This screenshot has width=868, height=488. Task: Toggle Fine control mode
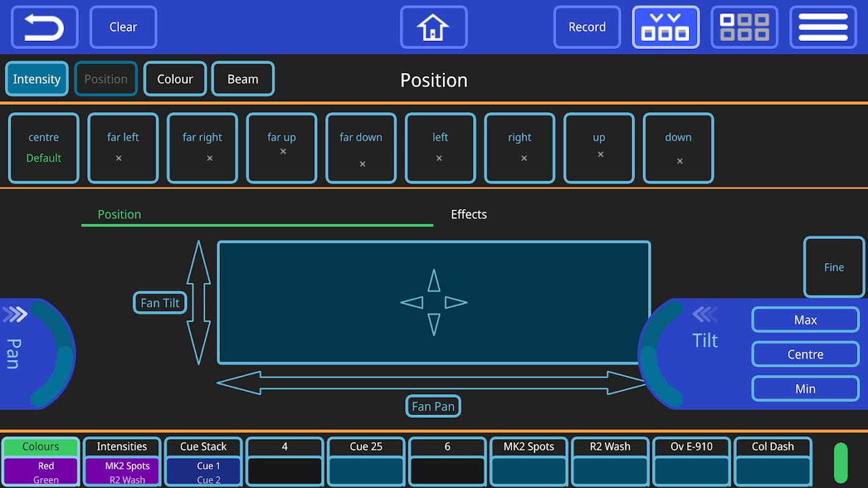pyautogui.click(x=834, y=267)
